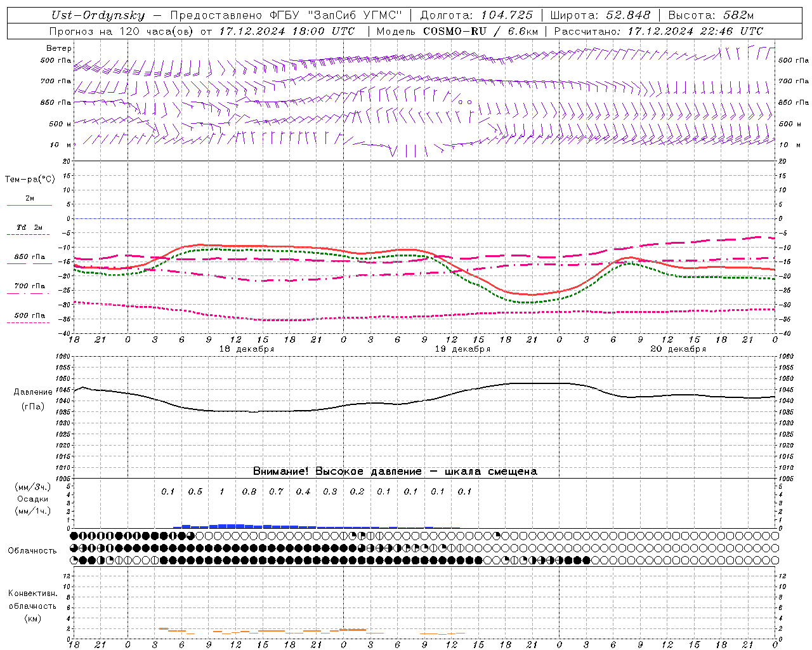Click the precipitation value "0.2"

[x=357, y=492]
